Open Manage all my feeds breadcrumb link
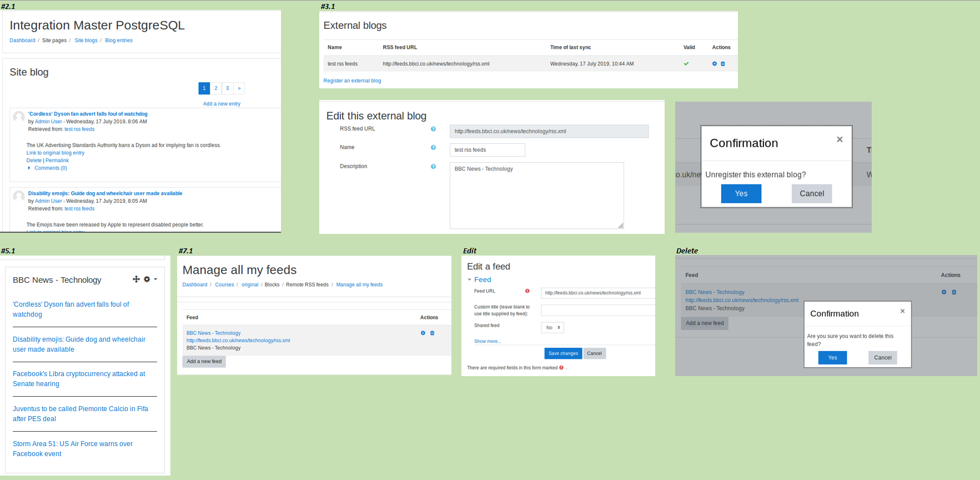Viewport: 980px width, 480px height. [359, 285]
